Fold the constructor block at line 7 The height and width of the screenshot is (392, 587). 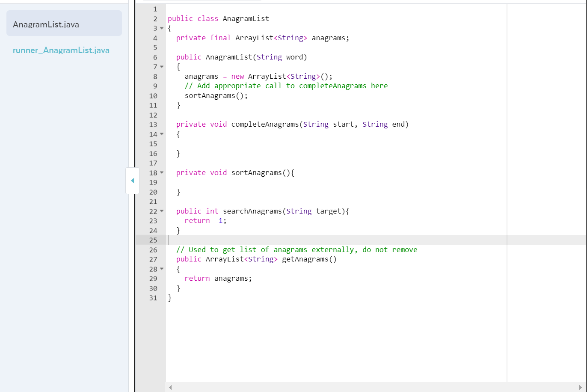[x=162, y=67]
